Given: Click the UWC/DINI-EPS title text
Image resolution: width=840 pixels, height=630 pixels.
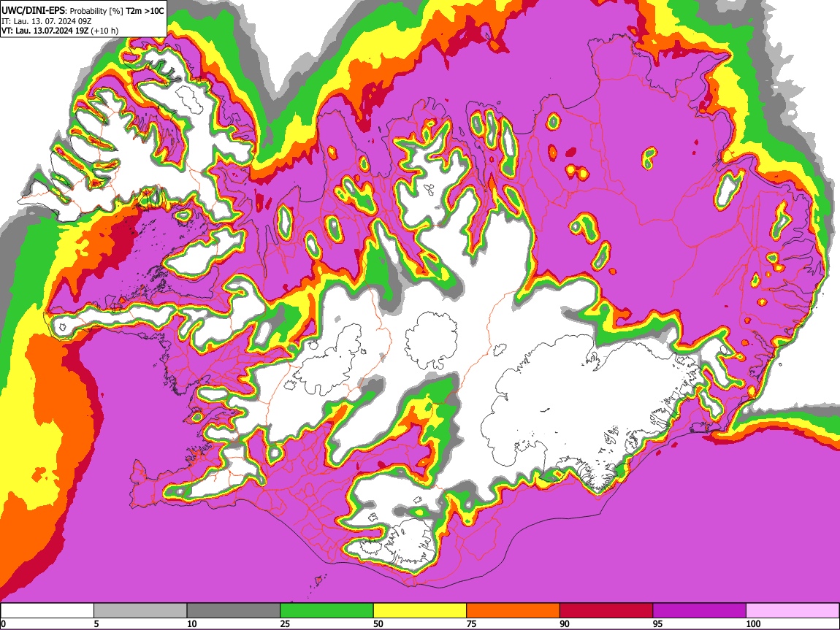Looking at the screenshot, I should pyautogui.click(x=33, y=11).
